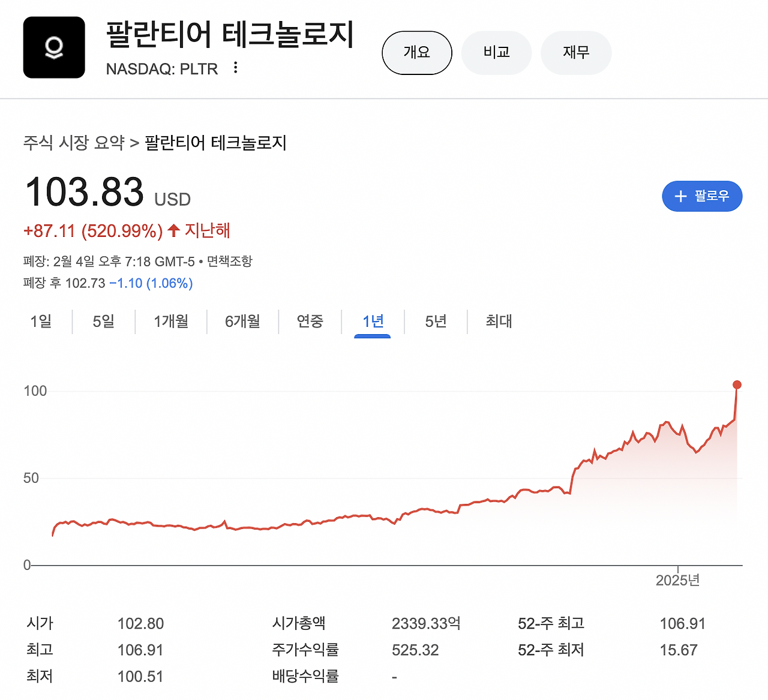Switch to the 비교 tab
Screen dimensions: 768x700
[x=496, y=53]
